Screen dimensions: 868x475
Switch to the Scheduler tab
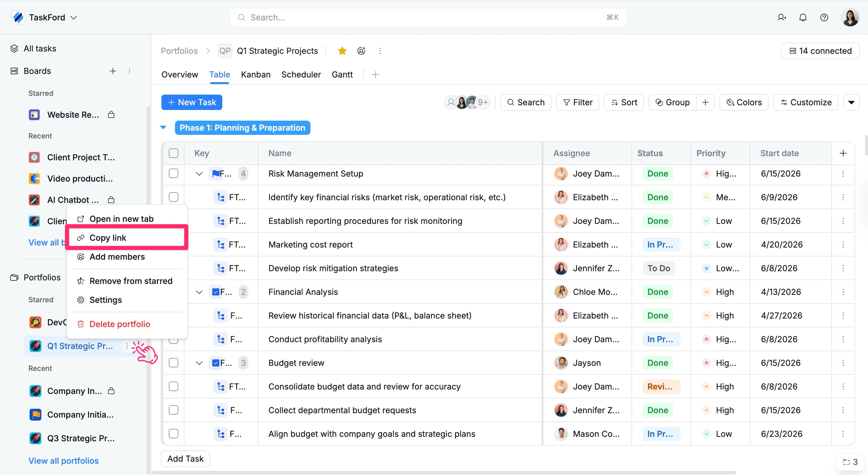click(x=301, y=75)
